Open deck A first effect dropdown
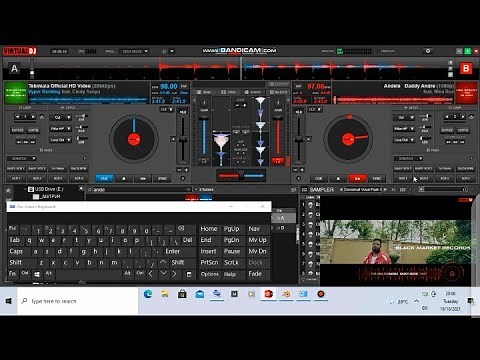This screenshot has height=360, width=480. tap(60, 117)
